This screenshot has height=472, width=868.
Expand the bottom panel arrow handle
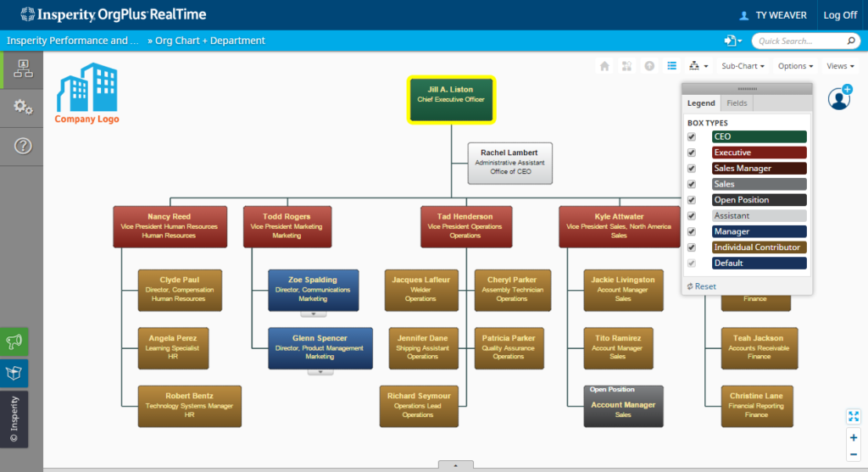(x=455, y=465)
